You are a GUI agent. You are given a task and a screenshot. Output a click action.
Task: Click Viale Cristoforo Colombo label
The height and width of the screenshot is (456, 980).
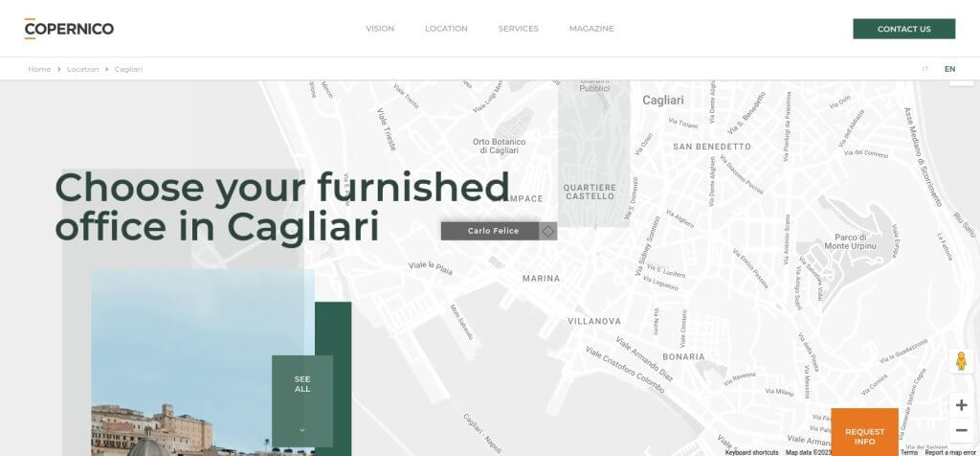coord(625,369)
